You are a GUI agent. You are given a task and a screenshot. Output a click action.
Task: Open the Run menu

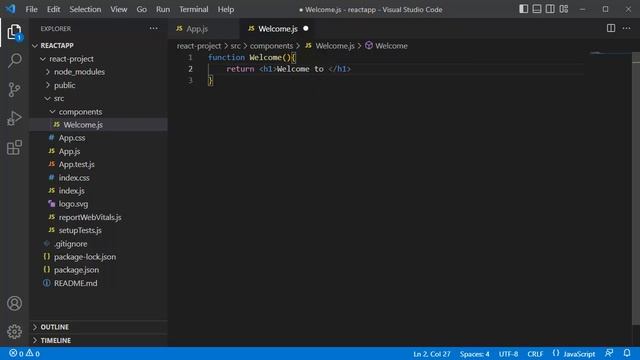(163, 9)
